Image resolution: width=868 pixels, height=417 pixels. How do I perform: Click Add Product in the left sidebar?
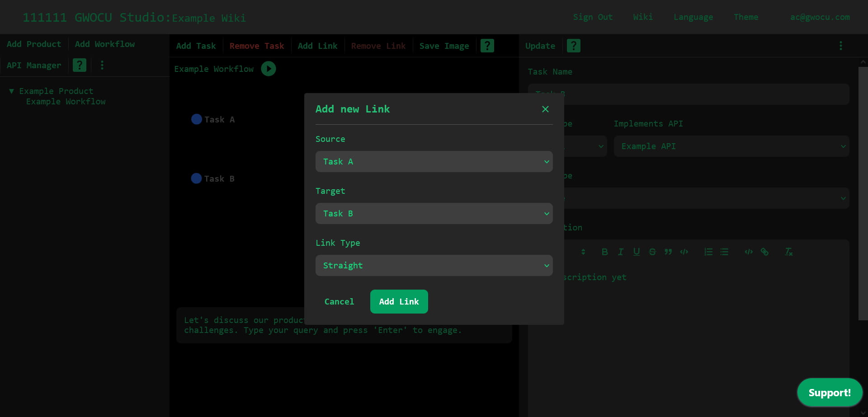pos(34,44)
